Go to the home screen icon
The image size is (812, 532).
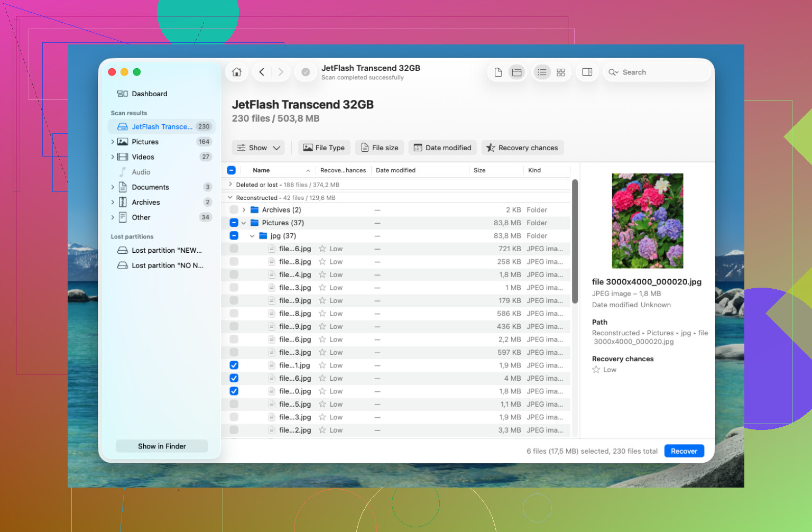tap(237, 72)
